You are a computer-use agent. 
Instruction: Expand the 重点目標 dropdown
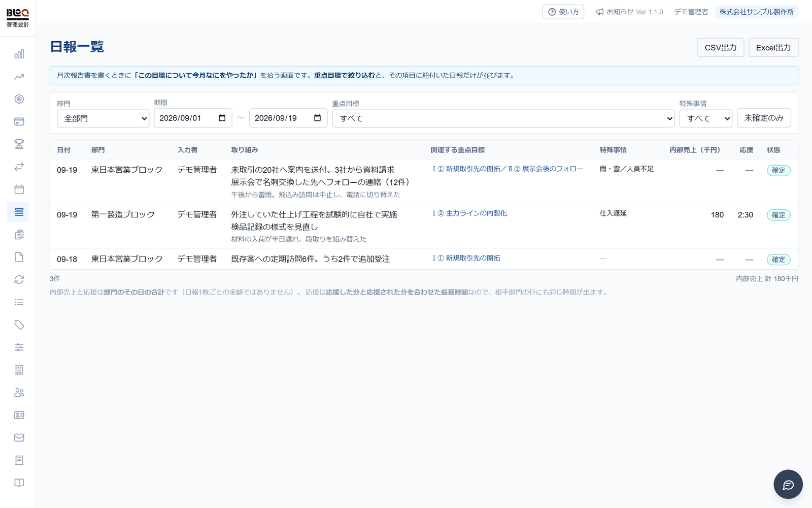point(503,118)
